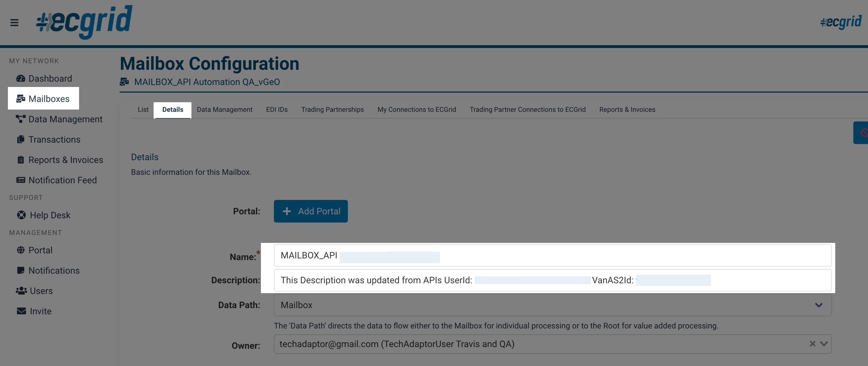Switch to the EDI IDs tab
The height and width of the screenshot is (366, 868).
[277, 109]
